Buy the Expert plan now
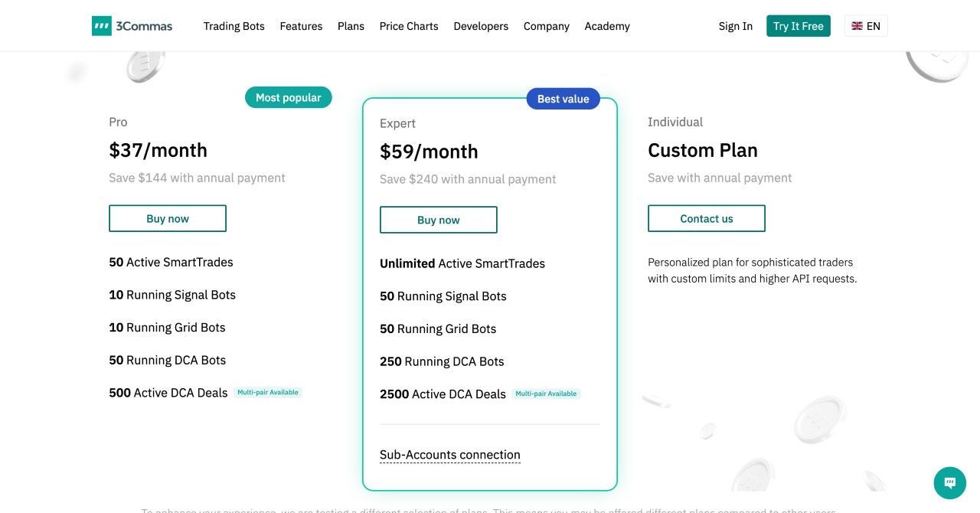This screenshot has height=513, width=980. pyautogui.click(x=438, y=220)
